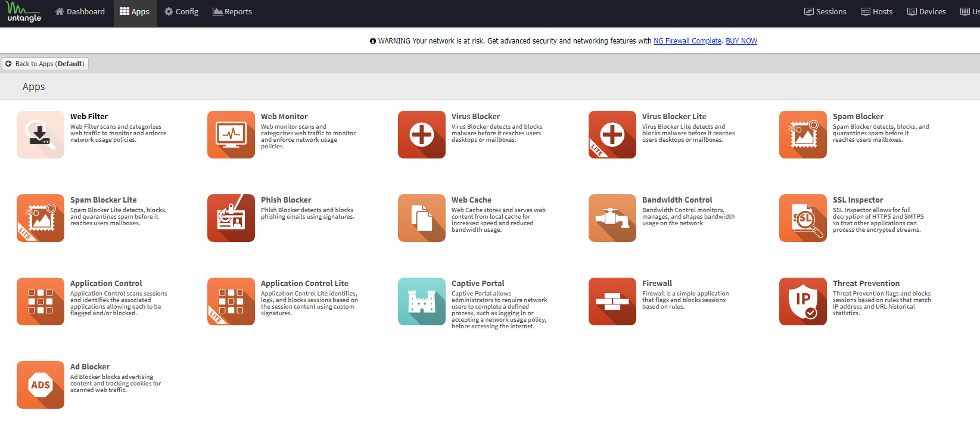This screenshot has width=980, height=426.
Task: Click the Captive Portal title text
Action: click(478, 284)
